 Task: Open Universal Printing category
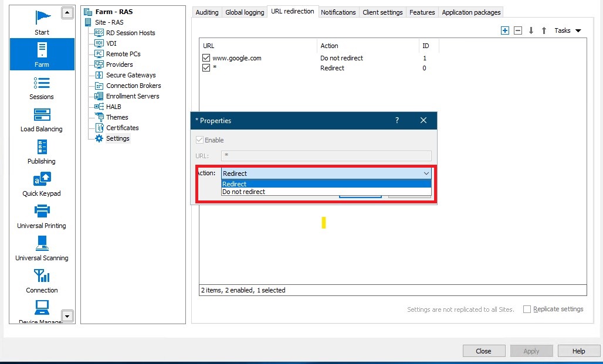point(42,212)
